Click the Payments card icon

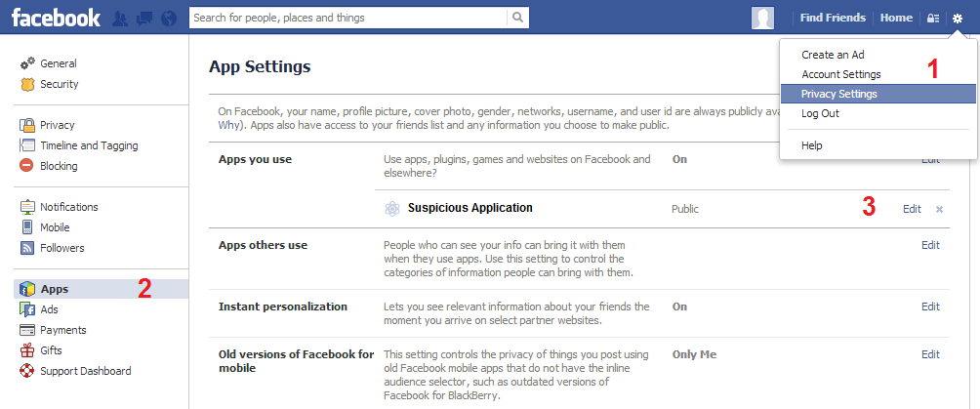tap(27, 330)
